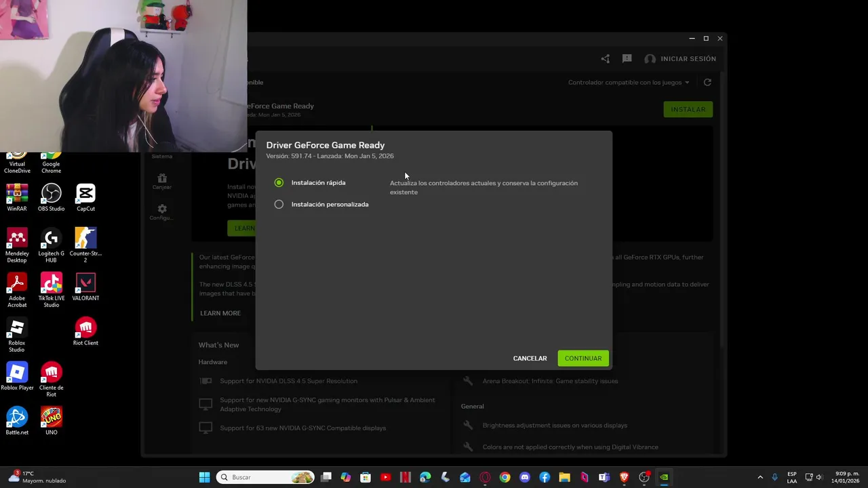Viewport: 868px width, 488px height.
Task: Open the Brave browser taskbar icon
Action: 624,477
